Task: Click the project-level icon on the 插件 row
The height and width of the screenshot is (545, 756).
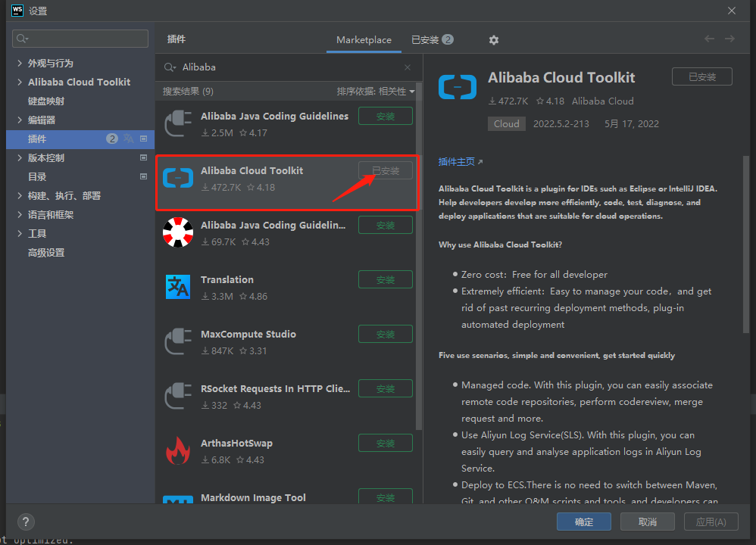Action: 143,139
